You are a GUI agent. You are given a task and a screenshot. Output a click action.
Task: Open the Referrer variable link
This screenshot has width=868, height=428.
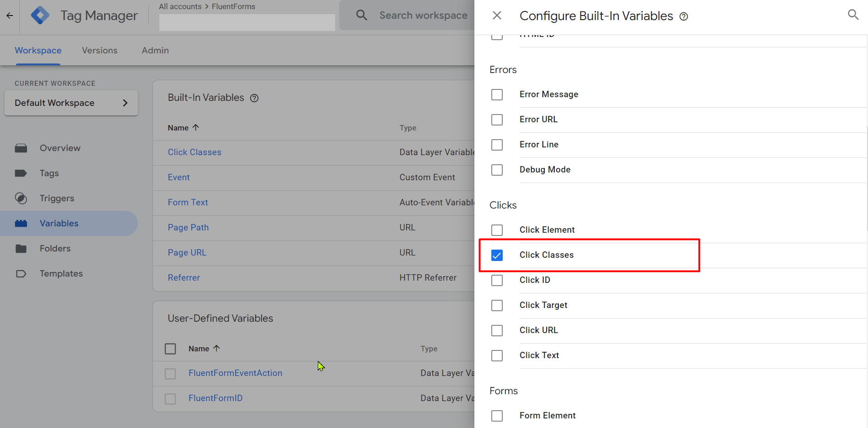(184, 278)
